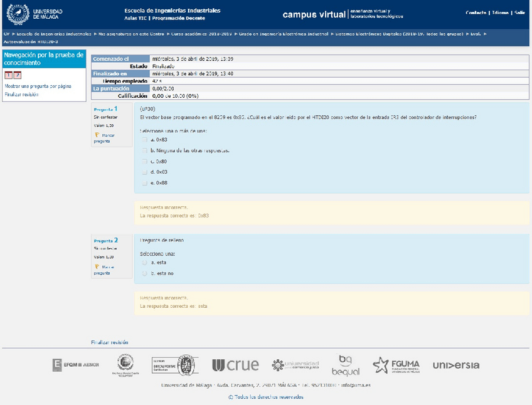Check option a. 0x83
Image resolution: width=532 pixels, height=405 pixels.
click(145, 140)
